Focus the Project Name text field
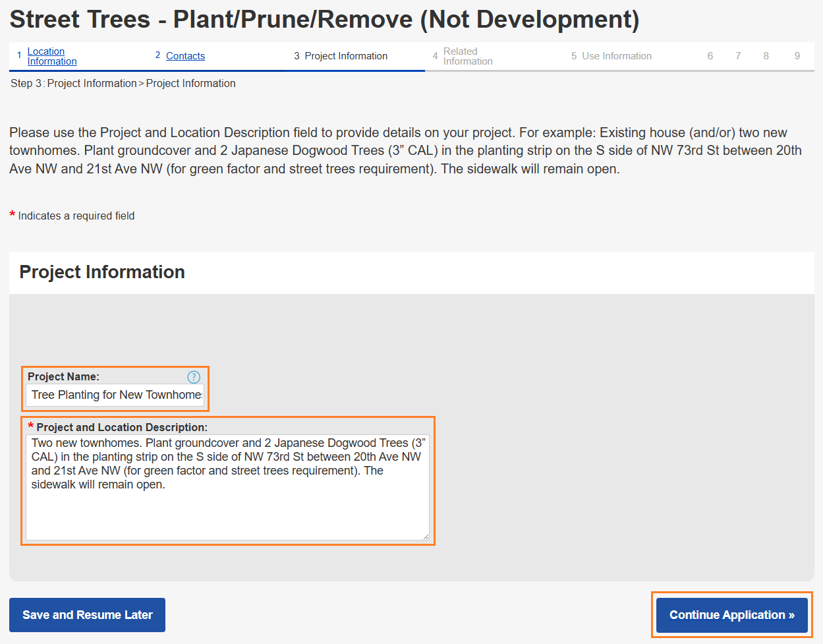 (115, 395)
